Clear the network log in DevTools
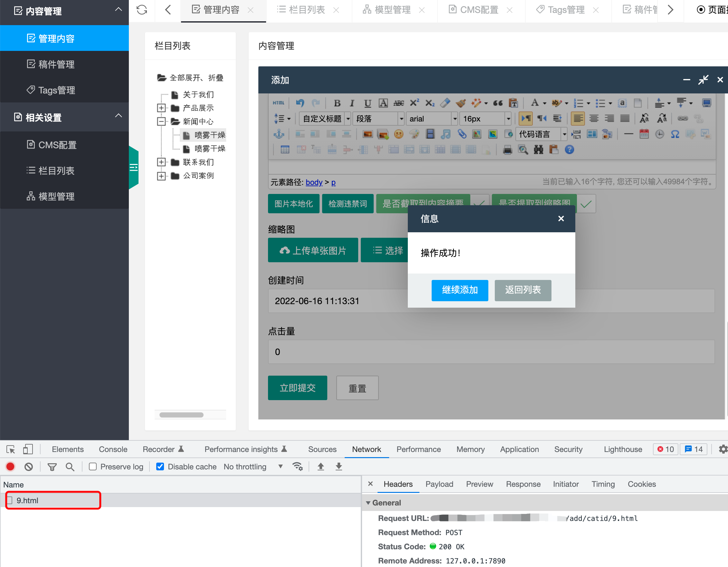This screenshot has height=567, width=728. tap(29, 467)
